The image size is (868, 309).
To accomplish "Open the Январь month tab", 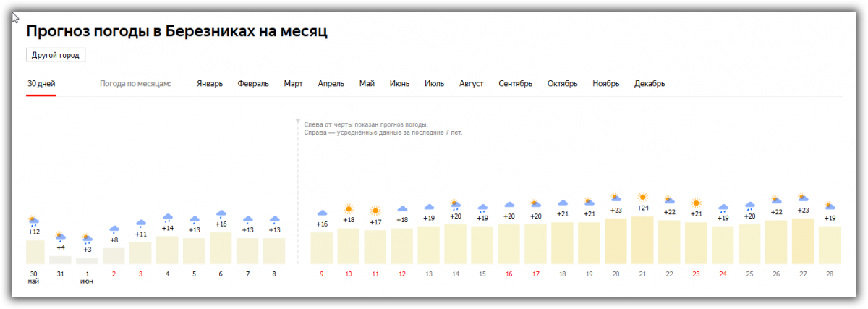I will point(210,84).
